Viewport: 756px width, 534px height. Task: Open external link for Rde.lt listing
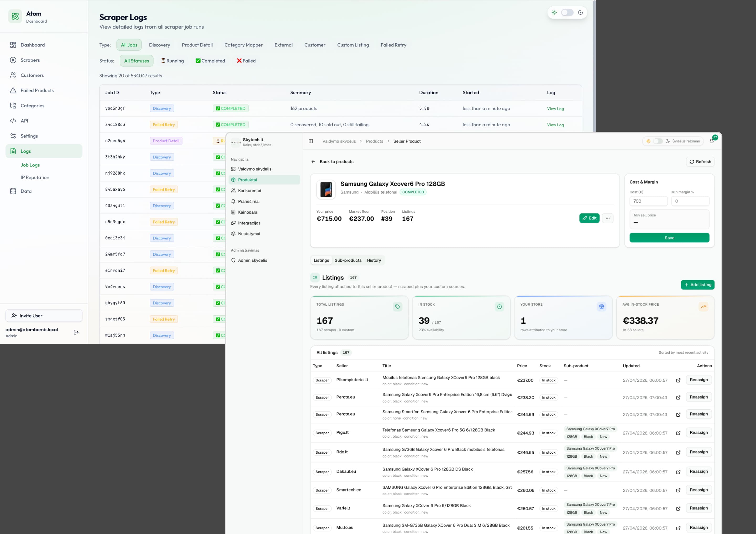click(x=678, y=452)
